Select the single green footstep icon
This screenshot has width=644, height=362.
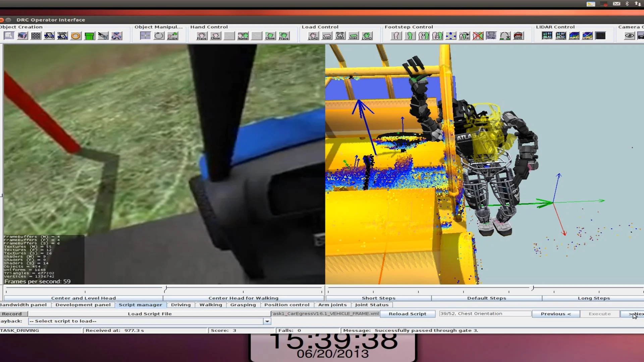click(410, 36)
